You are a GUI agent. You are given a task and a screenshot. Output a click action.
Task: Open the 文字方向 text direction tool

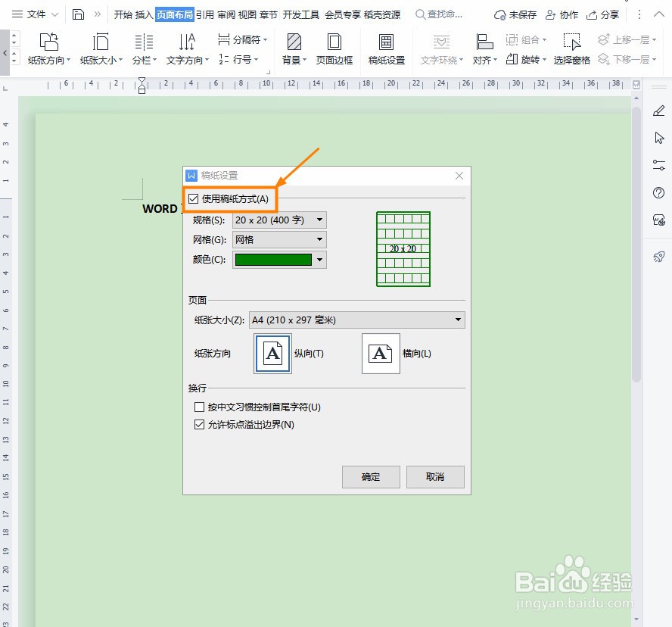pos(187,49)
